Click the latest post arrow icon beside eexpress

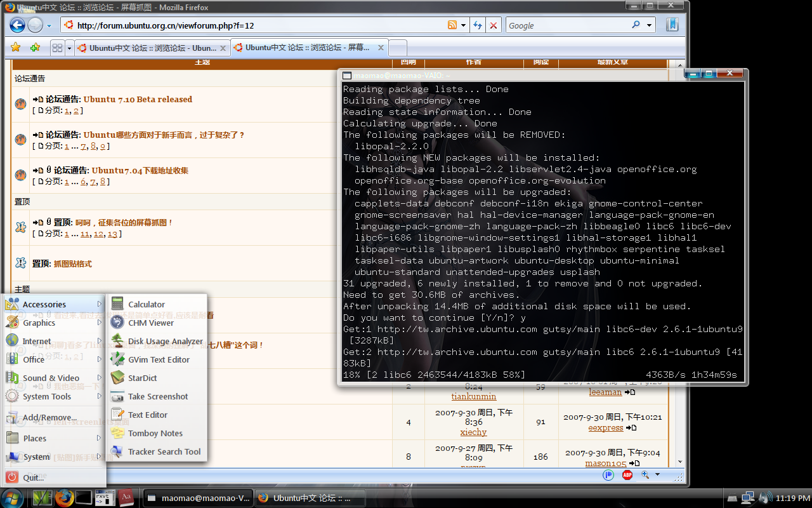(631, 428)
